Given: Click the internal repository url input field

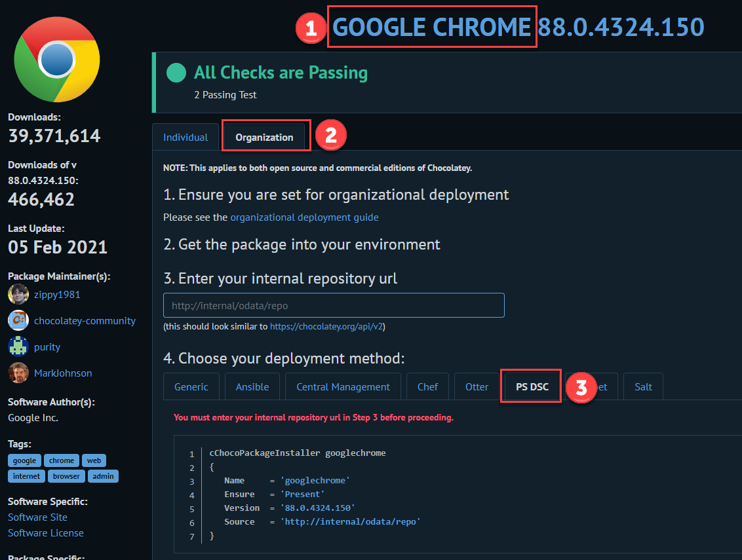Looking at the screenshot, I should (333, 305).
